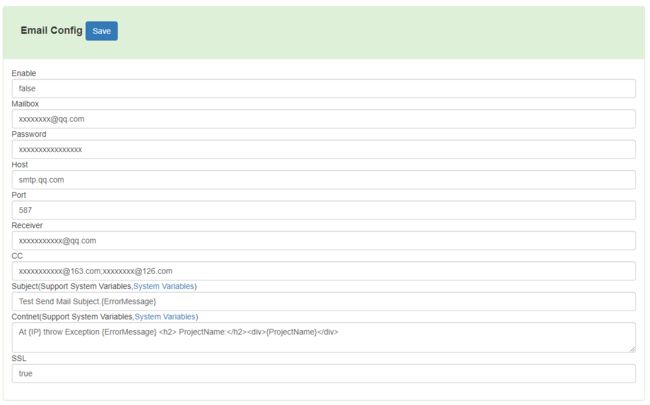Select the Host field with smtp.qq.com
Image resolution: width=650 pixels, height=405 pixels.
coord(323,180)
